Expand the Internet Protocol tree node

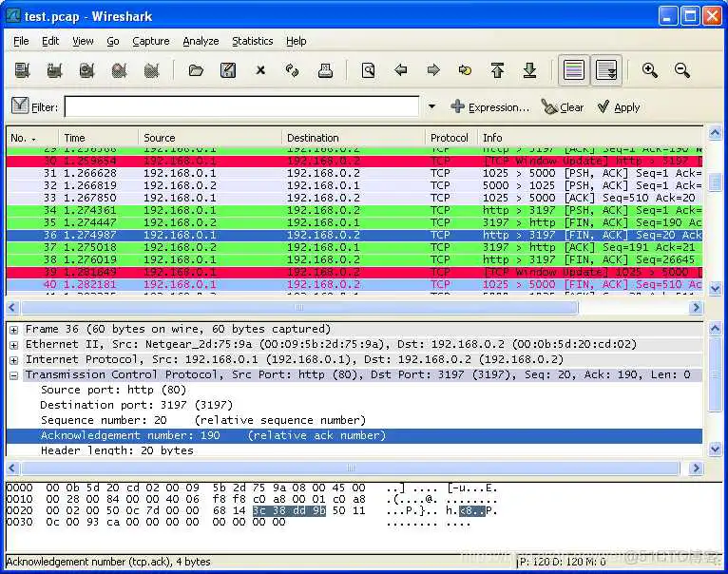click(14, 360)
